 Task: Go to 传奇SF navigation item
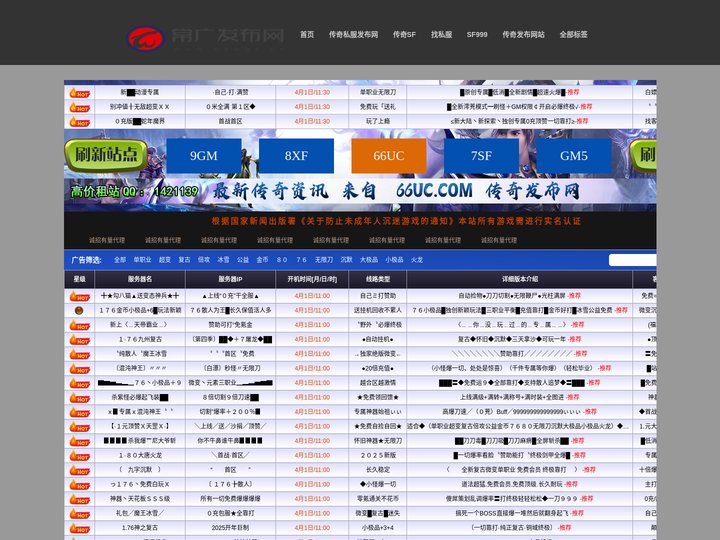click(x=404, y=34)
